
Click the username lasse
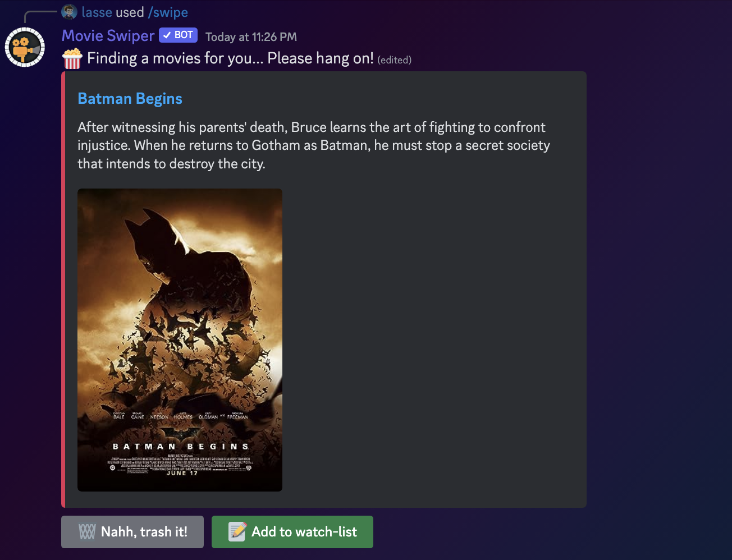coord(97,12)
